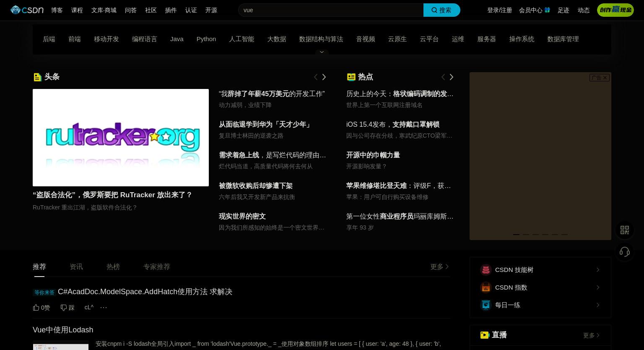Expand the category bar with down chevron
This screenshot has height=350, width=644.
point(322,52)
